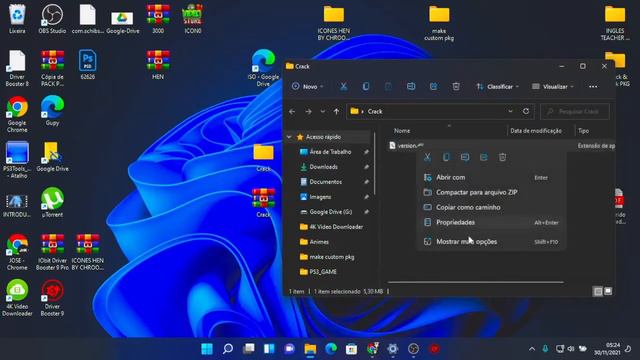Click the Rename icon in context menu

(x=464, y=157)
